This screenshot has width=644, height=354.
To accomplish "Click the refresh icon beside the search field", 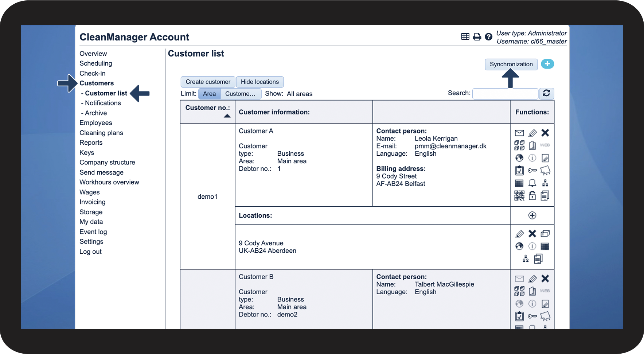I will pos(546,93).
